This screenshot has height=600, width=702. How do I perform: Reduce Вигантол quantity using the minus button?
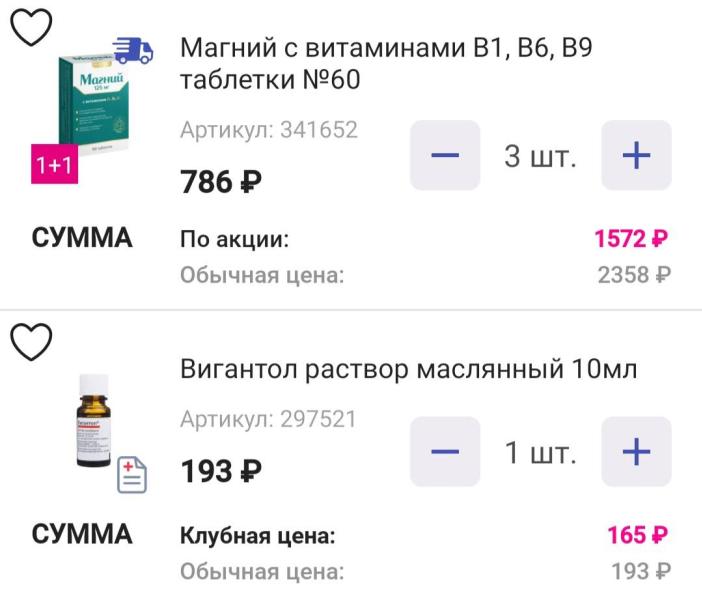445,451
